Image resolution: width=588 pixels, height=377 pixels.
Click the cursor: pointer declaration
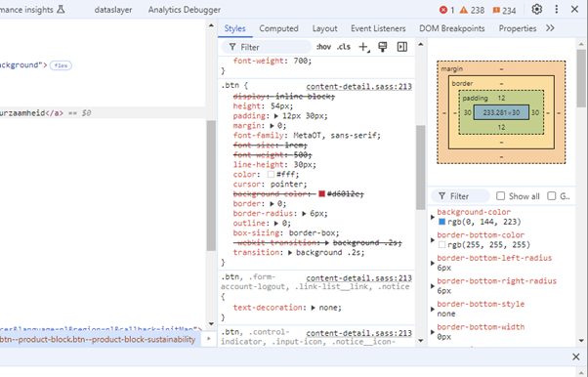click(x=270, y=185)
